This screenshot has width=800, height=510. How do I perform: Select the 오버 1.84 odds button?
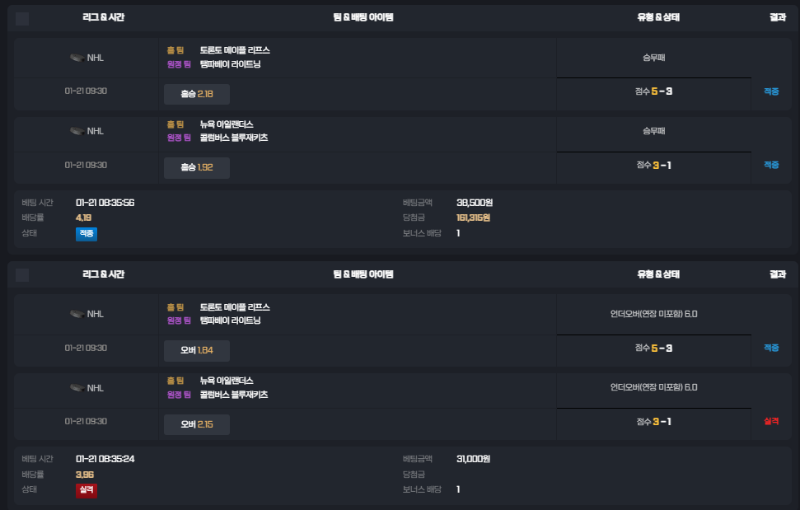pyautogui.click(x=197, y=350)
